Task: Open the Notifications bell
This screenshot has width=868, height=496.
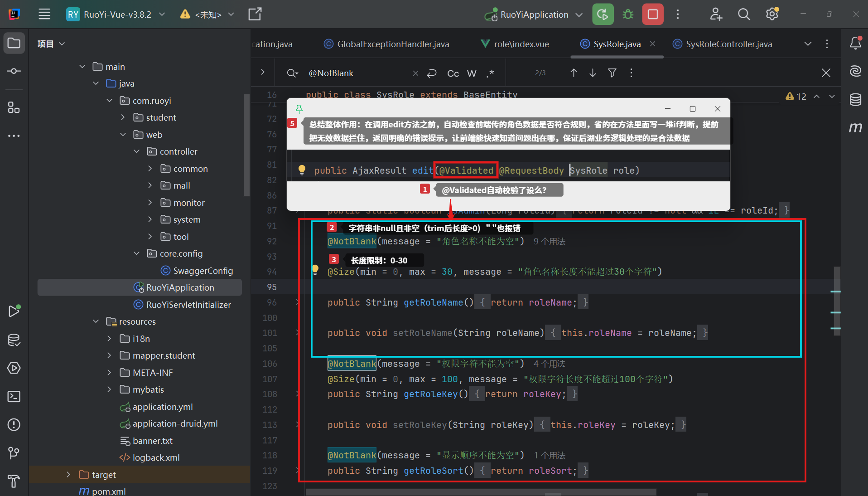Action: [855, 44]
